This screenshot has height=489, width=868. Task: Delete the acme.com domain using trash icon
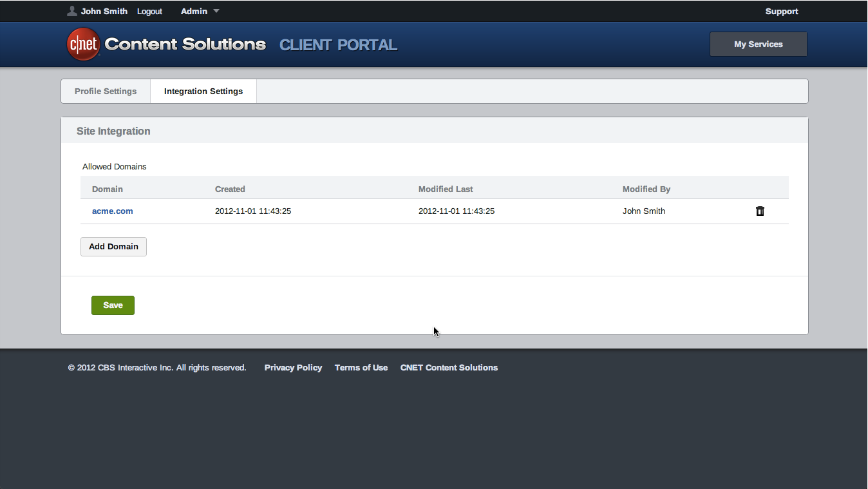click(760, 211)
